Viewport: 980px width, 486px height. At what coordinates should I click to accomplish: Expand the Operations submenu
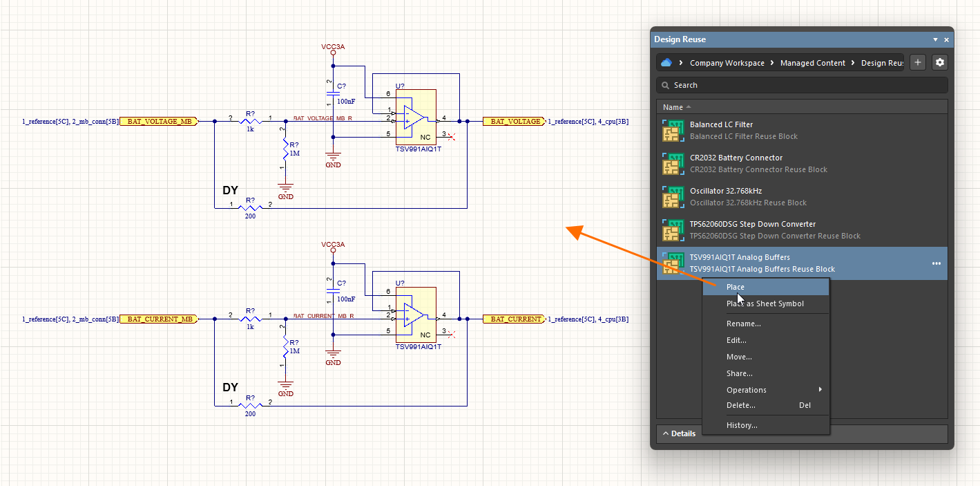coord(747,390)
